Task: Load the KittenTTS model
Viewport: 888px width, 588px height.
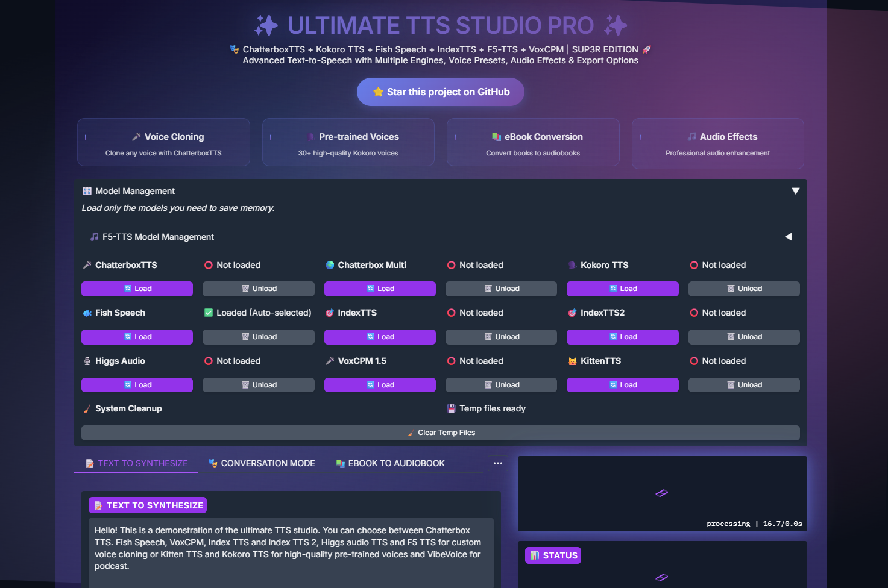Action: (623, 385)
